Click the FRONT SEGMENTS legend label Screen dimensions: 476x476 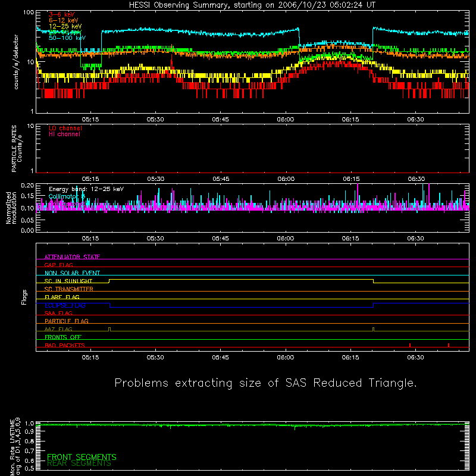tap(82, 457)
